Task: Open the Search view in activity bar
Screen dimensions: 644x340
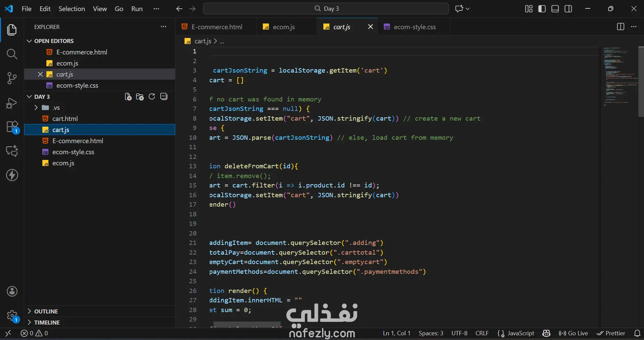Action: point(12,54)
